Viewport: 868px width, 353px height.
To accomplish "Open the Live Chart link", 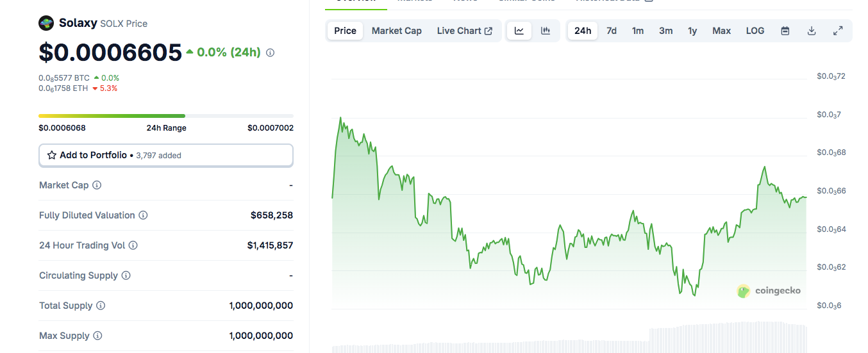I will [x=465, y=31].
